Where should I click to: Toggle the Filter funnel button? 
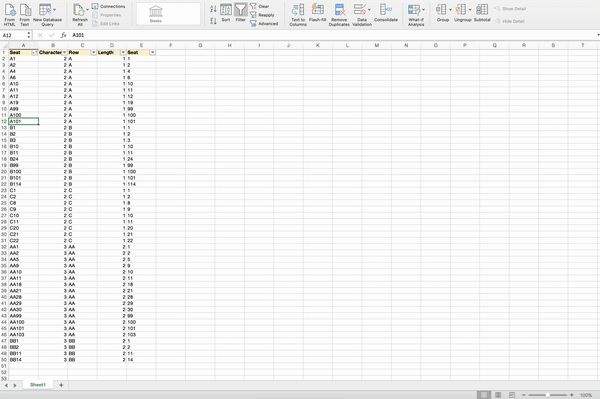[241, 13]
